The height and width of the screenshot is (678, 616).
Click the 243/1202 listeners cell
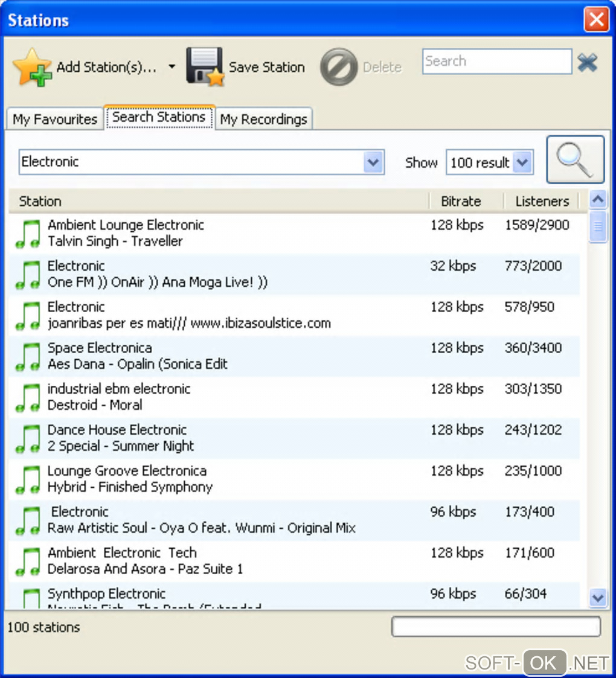[x=533, y=430]
